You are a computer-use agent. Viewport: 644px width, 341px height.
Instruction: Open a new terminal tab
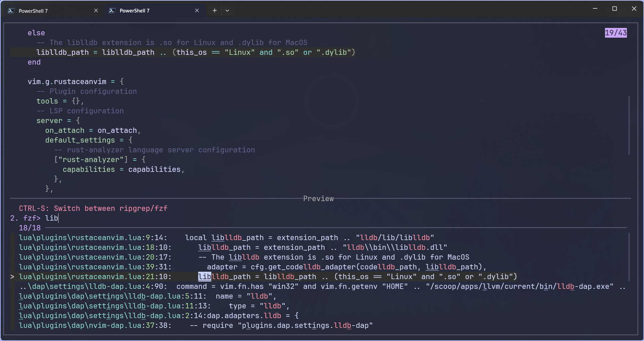(x=214, y=11)
